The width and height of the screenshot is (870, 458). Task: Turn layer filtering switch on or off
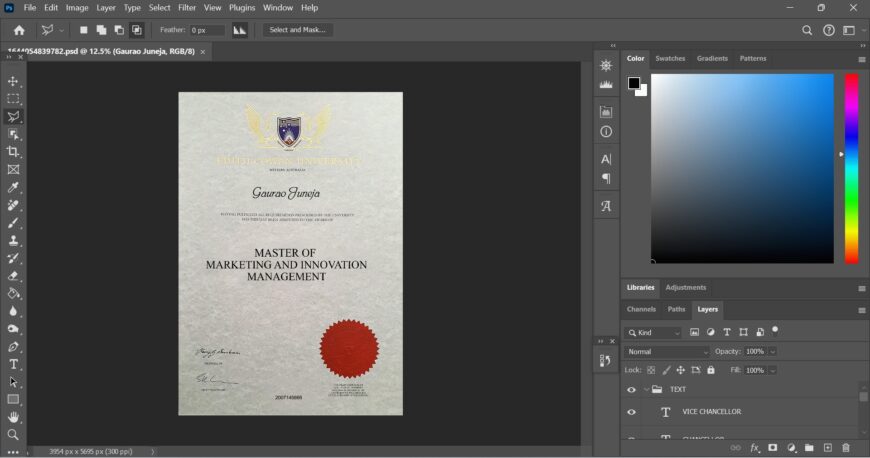775,330
